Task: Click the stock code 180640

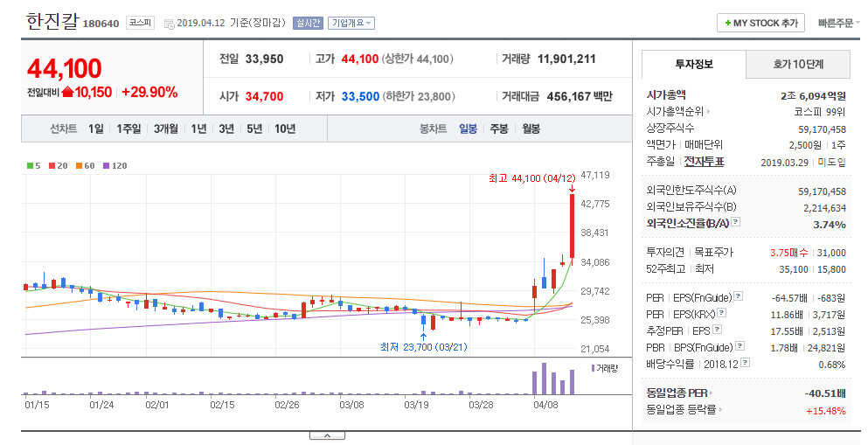Action: tap(101, 24)
